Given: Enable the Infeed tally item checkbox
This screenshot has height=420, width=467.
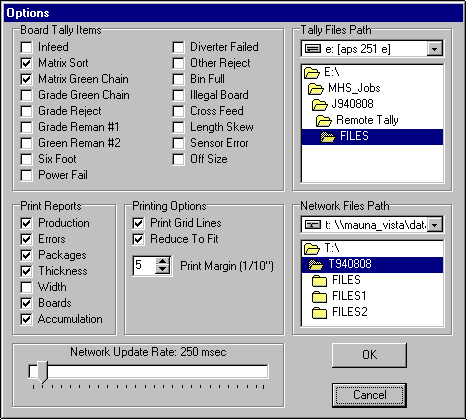Looking at the screenshot, I should point(26,47).
